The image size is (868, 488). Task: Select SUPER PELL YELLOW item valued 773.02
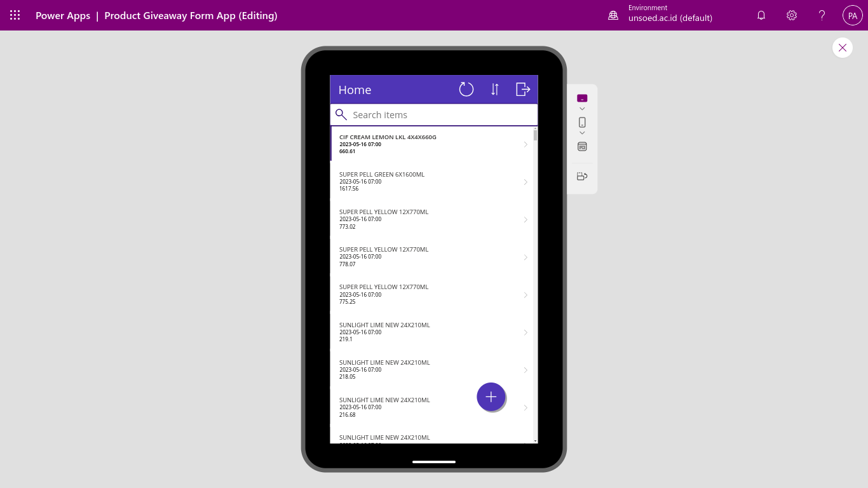pyautogui.click(x=431, y=219)
